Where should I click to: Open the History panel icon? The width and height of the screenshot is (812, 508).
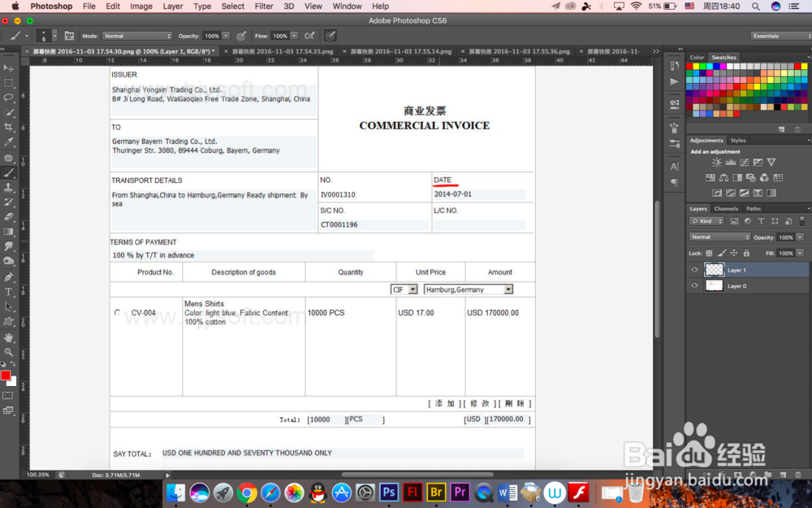pyautogui.click(x=674, y=65)
